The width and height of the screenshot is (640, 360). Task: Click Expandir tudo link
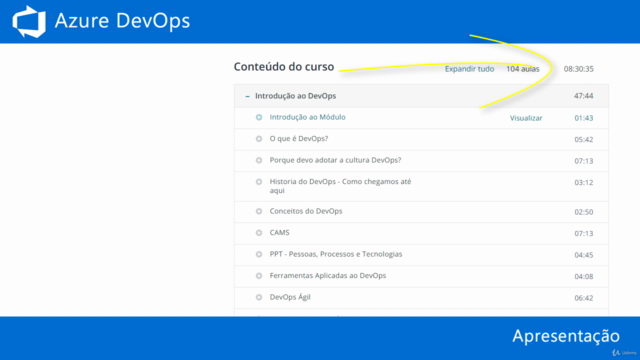coord(469,69)
